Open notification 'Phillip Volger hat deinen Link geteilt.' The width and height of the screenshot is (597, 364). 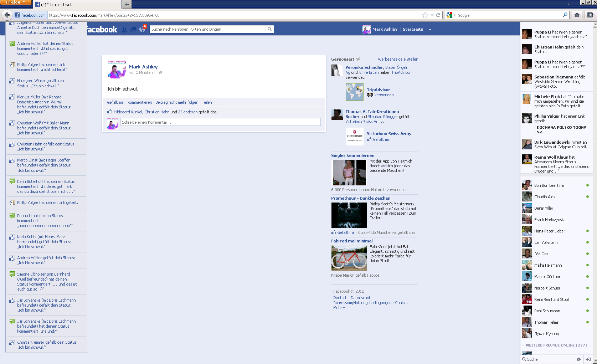tap(46, 202)
